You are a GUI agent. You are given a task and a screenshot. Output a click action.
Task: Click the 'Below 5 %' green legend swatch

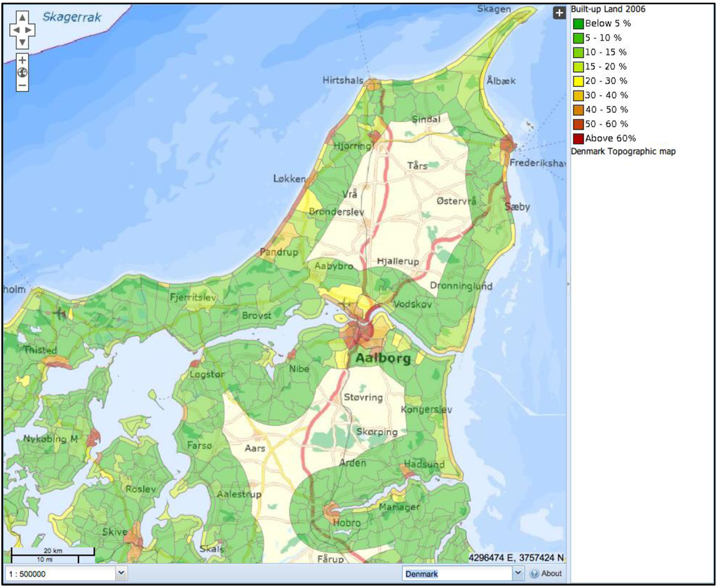click(578, 24)
